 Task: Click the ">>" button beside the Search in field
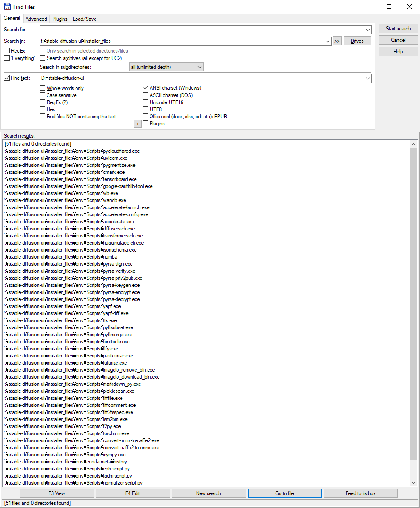click(336, 40)
